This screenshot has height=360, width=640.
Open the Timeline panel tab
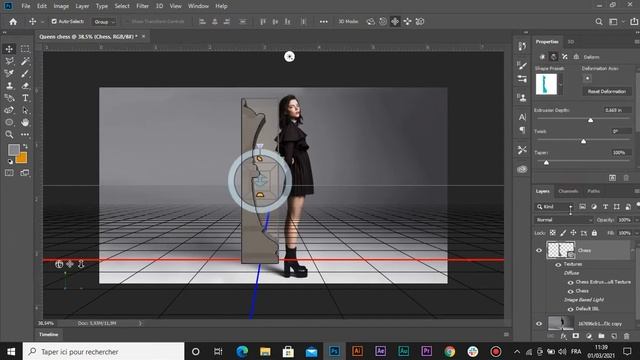pos(49,334)
